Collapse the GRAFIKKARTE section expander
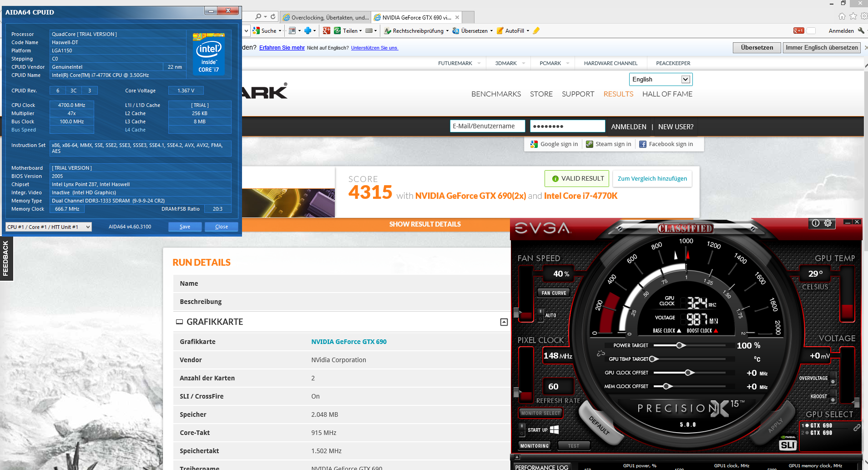The image size is (868, 470). coord(504,322)
